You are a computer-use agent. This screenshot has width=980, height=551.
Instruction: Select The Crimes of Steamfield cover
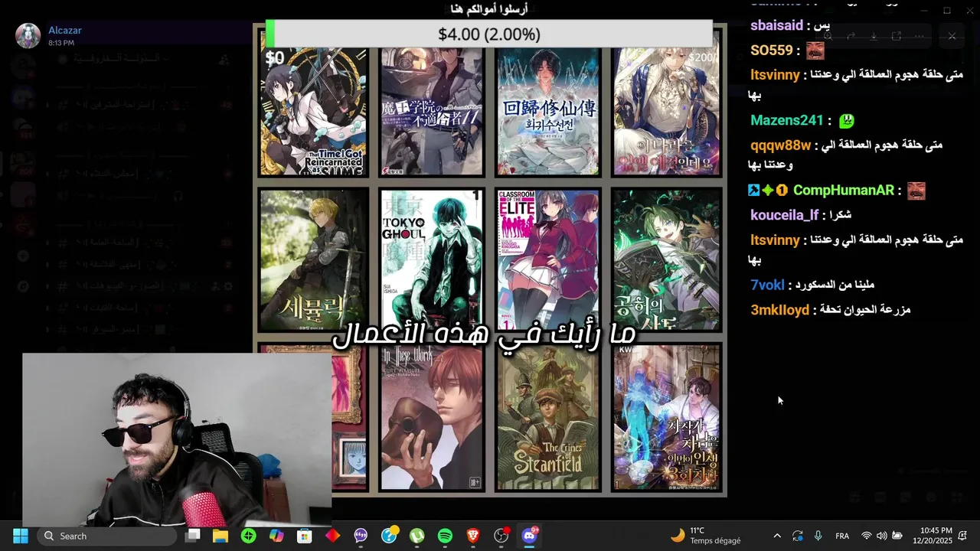click(x=548, y=418)
